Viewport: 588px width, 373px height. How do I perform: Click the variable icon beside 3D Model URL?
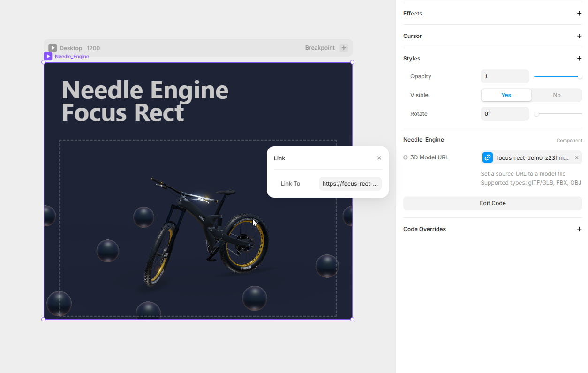click(405, 157)
